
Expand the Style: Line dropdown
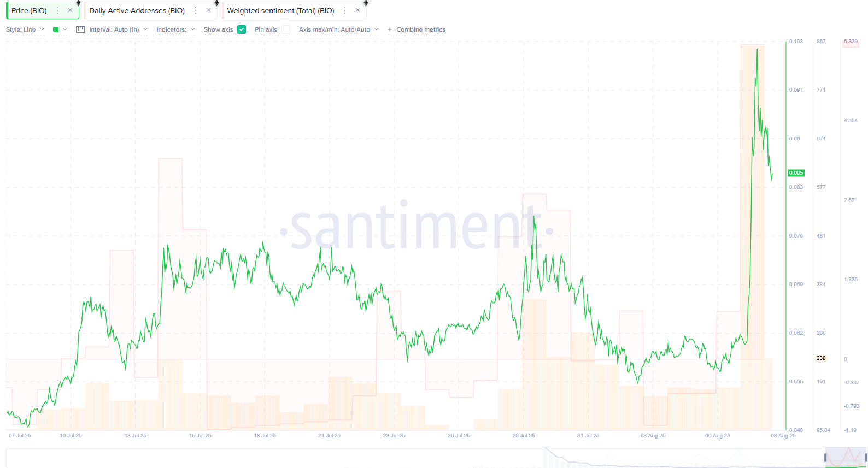(25, 29)
